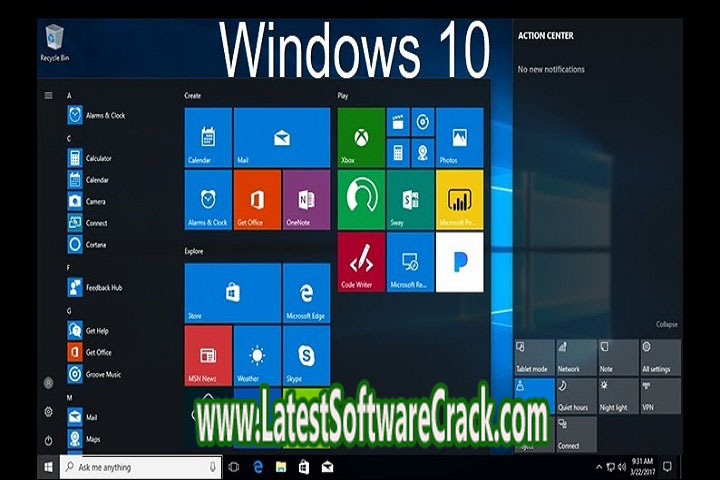
Task: Select Feedback Hub in app list
Action: coord(102,288)
